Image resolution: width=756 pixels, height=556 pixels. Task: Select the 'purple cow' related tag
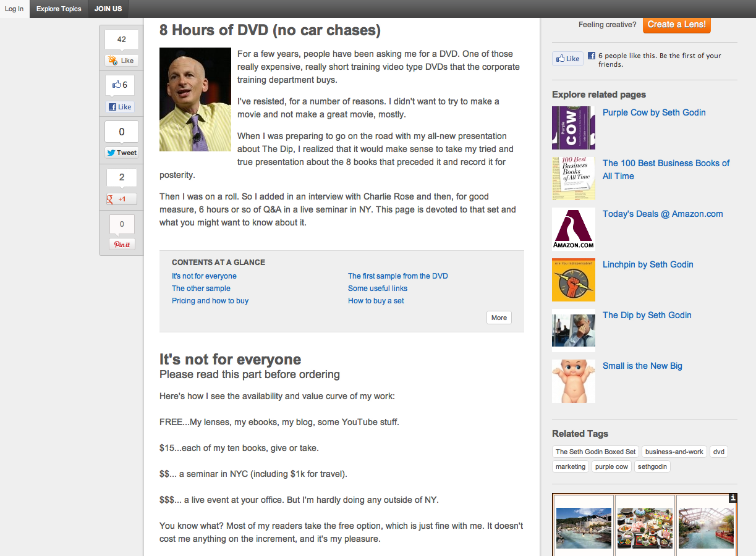[611, 466]
